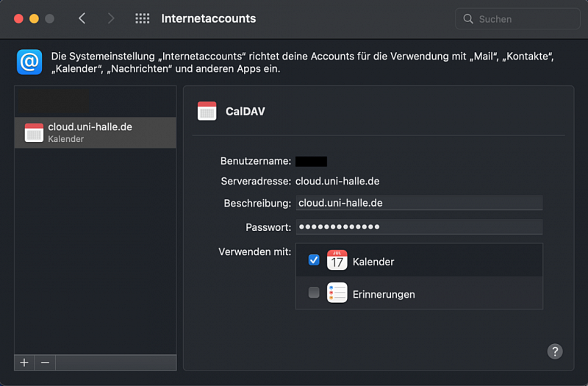
Task: Show all preferences grid icon
Action: pyautogui.click(x=142, y=18)
